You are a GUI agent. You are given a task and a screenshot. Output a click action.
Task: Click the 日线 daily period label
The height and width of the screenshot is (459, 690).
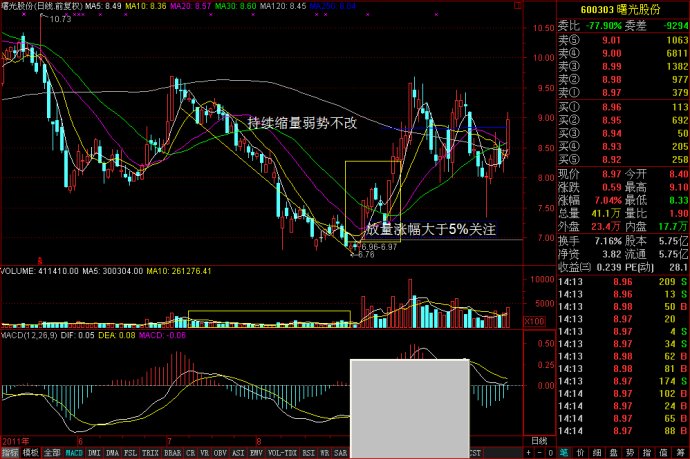539,441
